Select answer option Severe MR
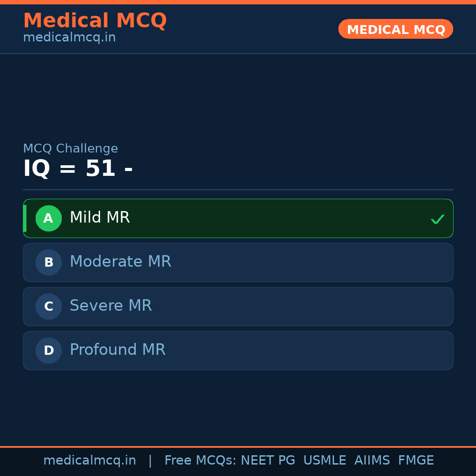 coord(238,306)
